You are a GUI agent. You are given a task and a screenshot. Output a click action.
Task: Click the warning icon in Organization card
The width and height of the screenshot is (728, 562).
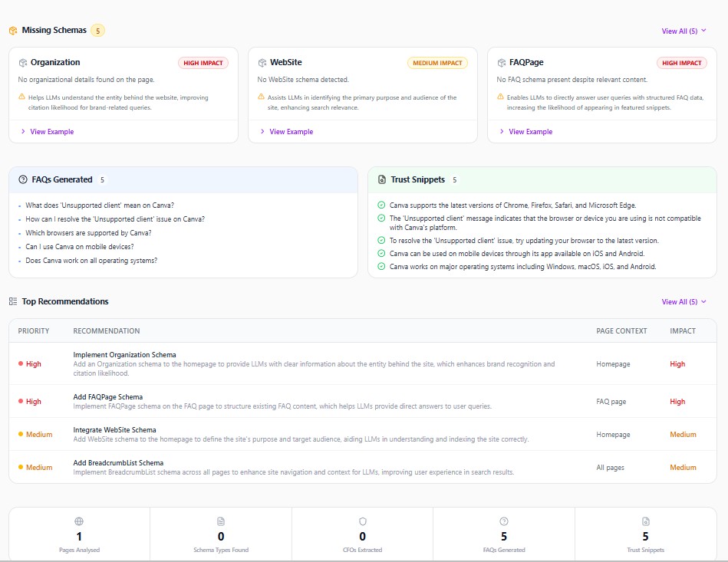click(21, 97)
